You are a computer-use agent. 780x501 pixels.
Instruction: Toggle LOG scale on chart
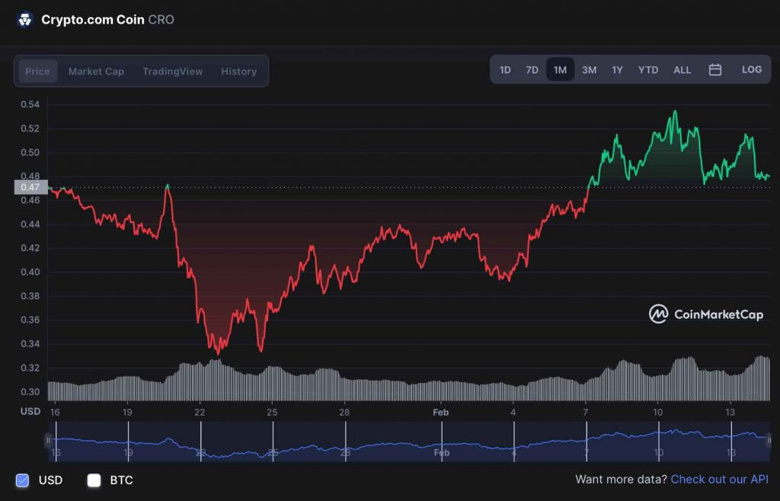[x=751, y=70]
